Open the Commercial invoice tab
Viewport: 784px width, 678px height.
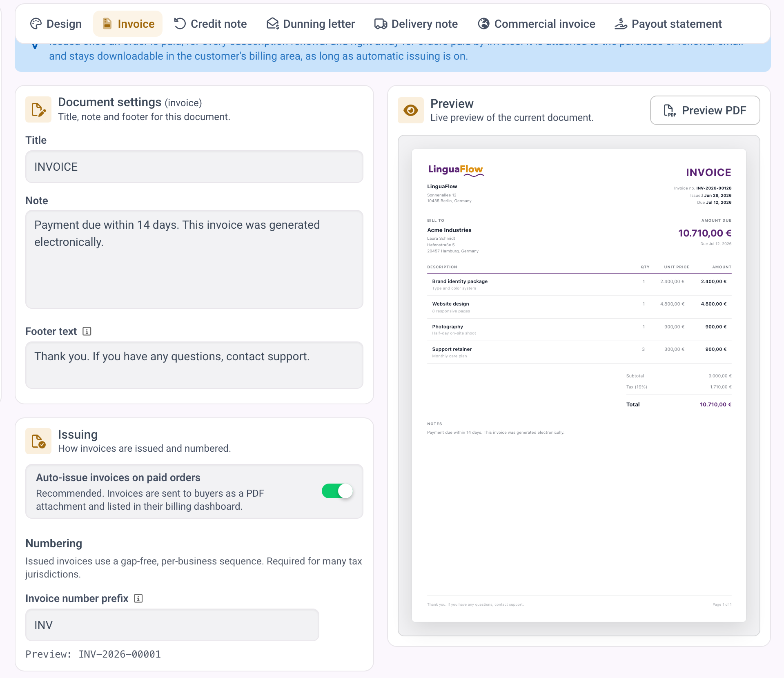537,24
